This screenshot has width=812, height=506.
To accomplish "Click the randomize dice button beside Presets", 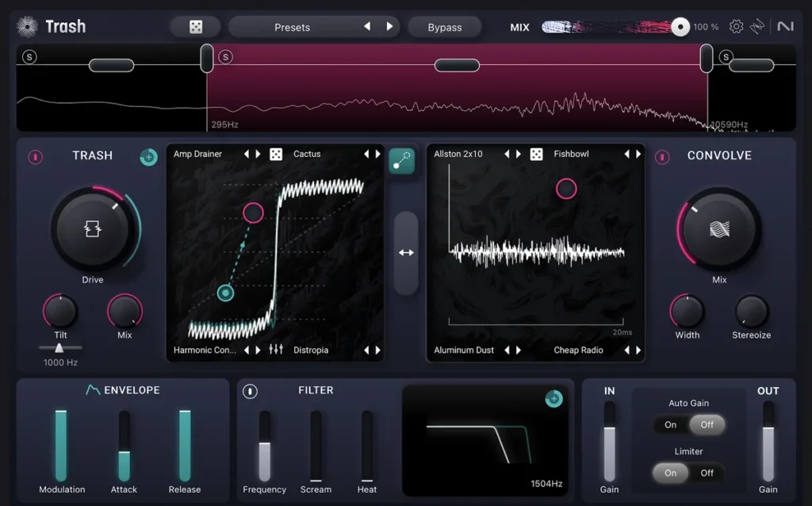I will point(196,27).
